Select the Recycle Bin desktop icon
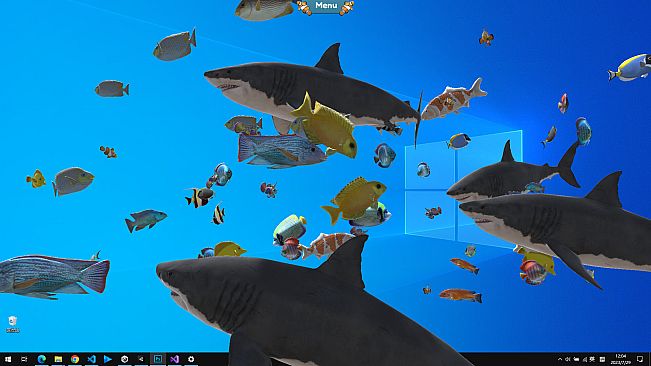This screenshot has height=366, width=651. [x=12, y=324]
